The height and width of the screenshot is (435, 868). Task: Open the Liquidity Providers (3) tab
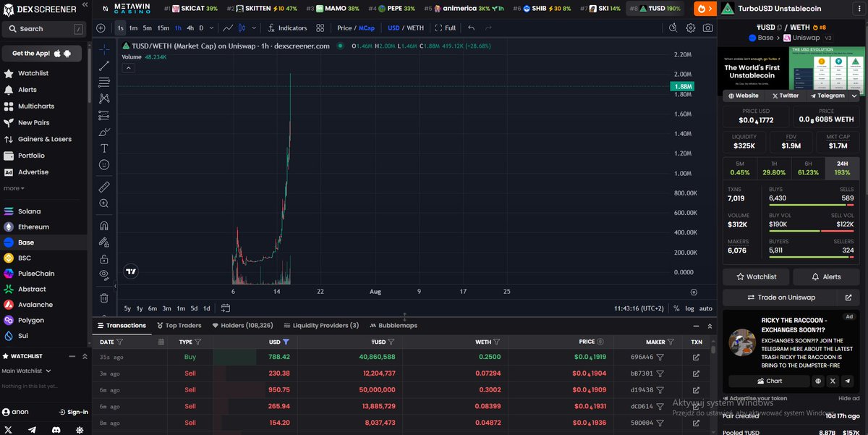[x=321, y=326]
